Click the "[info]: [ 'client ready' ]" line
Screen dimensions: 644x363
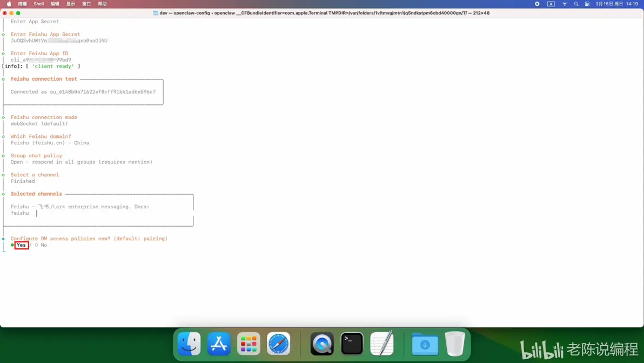pyautogui.click(x=41, y=66)
